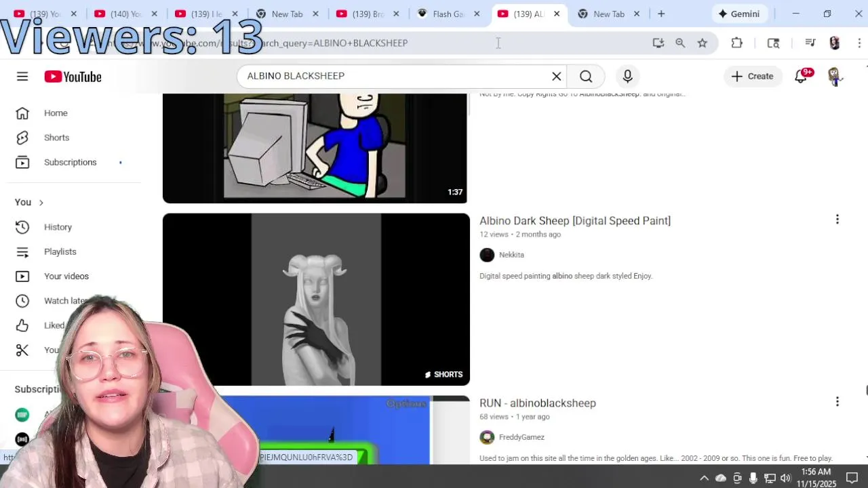Expand the You section
The height and width of the screenshot is (488, 868).
pyautogui.click(x=29, y=202)
